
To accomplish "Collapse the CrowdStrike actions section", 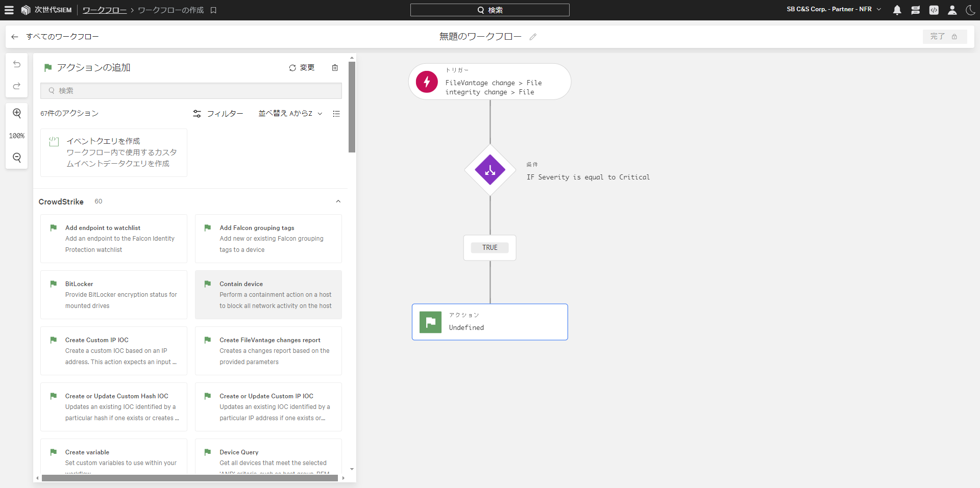I will point(338,201).
